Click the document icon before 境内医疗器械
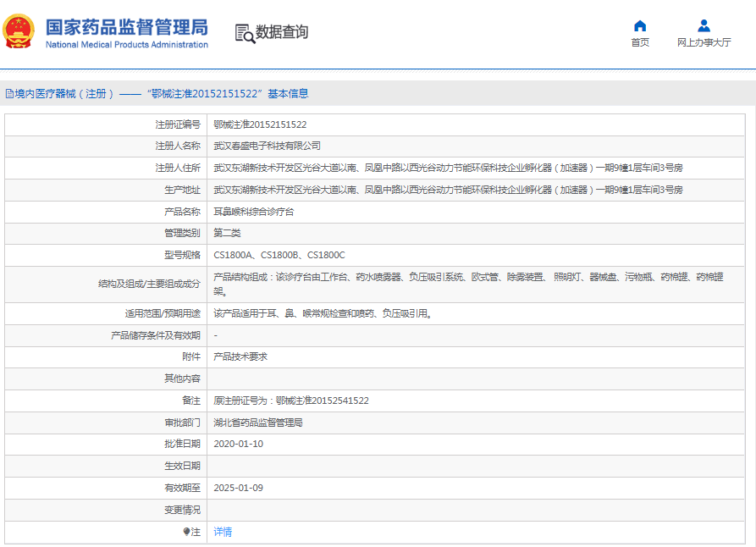 pos(9,94)
